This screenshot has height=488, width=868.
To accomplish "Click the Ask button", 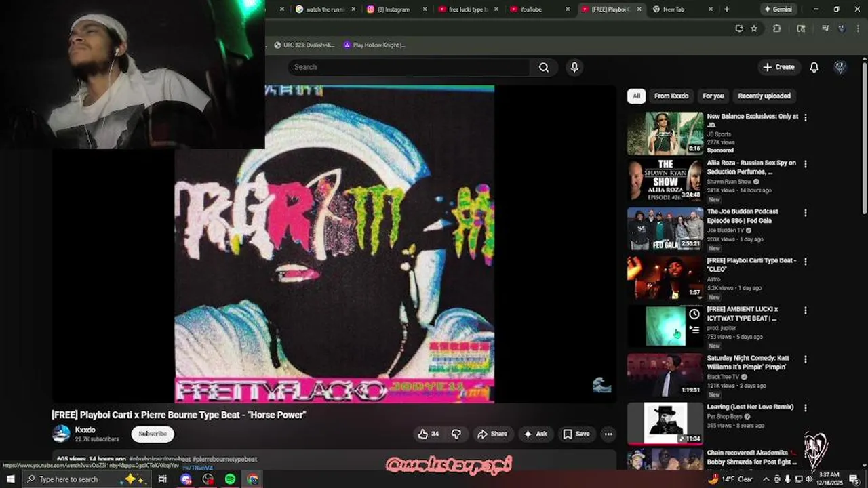I will point(536,434).
